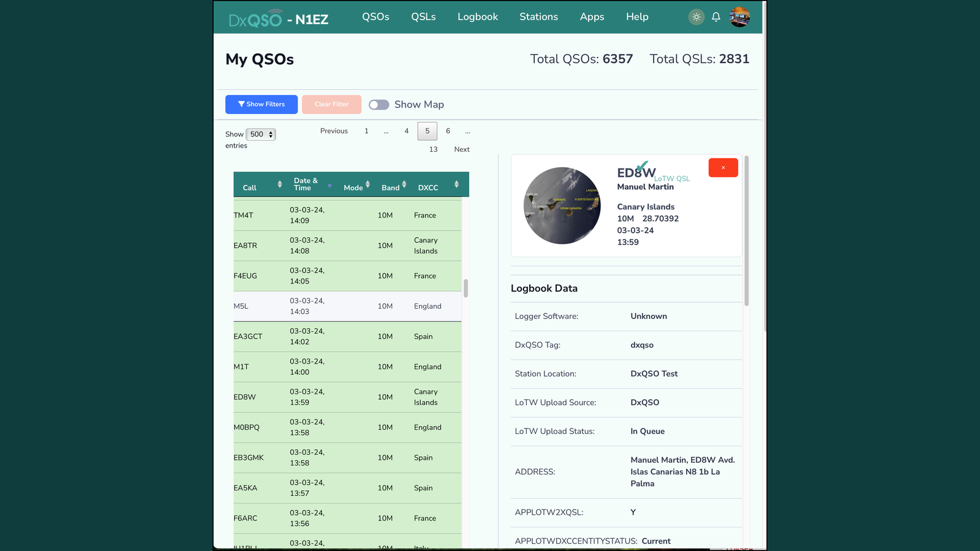Go to page 1
Viewport: 980px width, 551px height.
tap(366, 131)
